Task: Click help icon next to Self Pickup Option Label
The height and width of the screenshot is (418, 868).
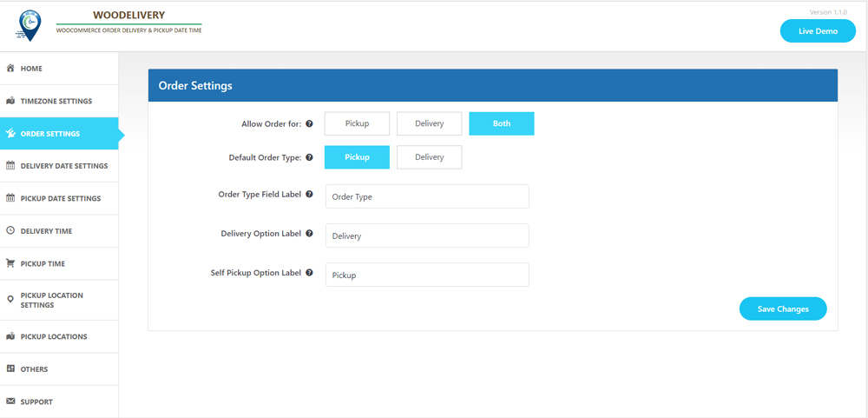Action: 310,273
